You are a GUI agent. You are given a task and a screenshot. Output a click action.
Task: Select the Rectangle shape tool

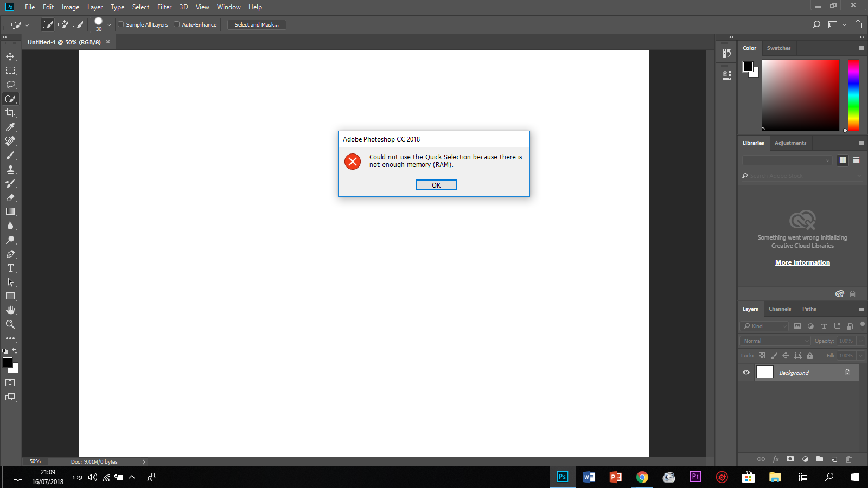pyautogui.click(x=10, y=296)
